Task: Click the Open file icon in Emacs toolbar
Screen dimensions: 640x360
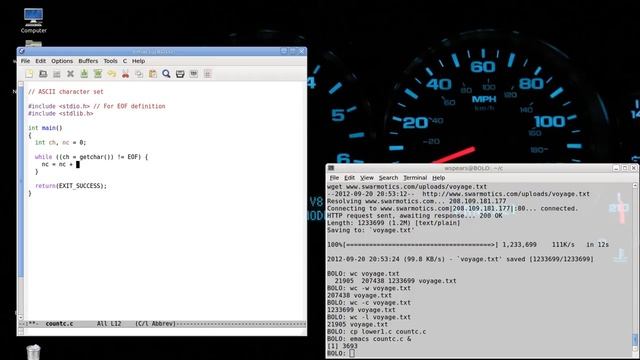Action: click(x=43, y=74)
